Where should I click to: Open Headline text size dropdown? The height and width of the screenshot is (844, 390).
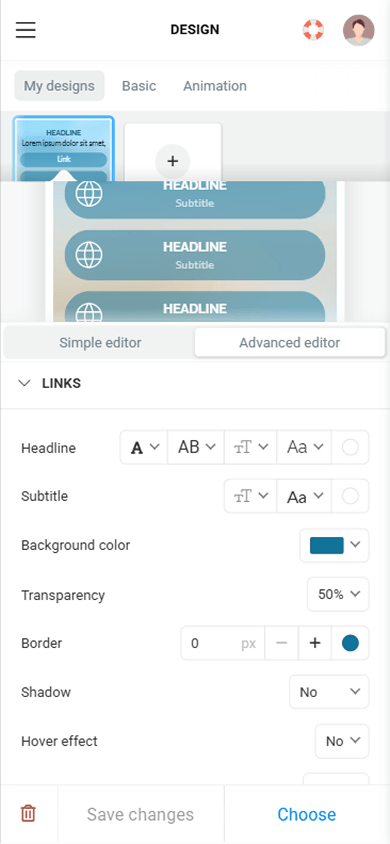[x=251, y=447]
